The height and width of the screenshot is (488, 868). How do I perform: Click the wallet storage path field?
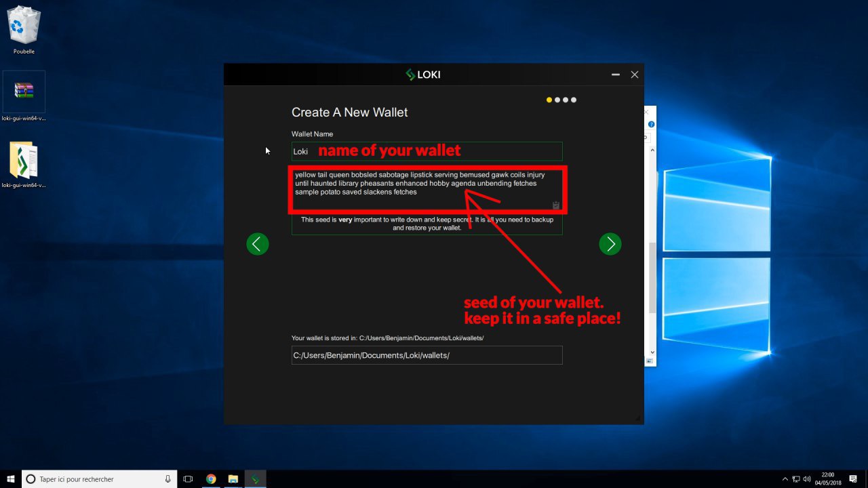tap(427, 355)
